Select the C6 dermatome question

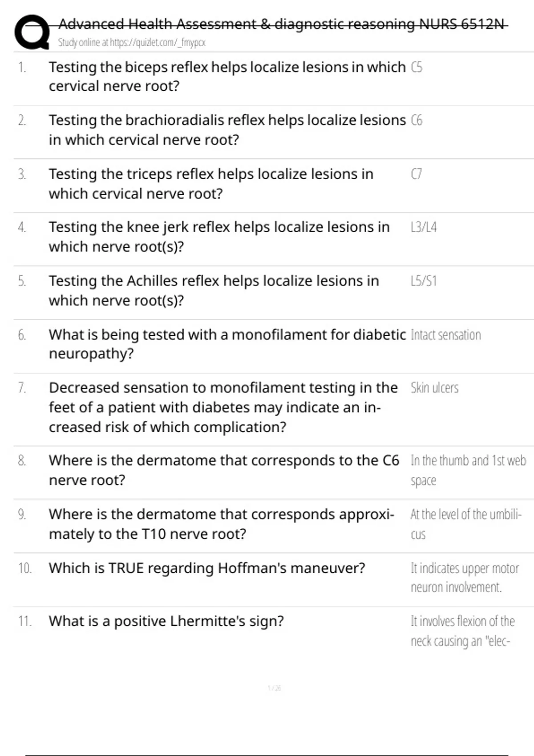(224, 470)
